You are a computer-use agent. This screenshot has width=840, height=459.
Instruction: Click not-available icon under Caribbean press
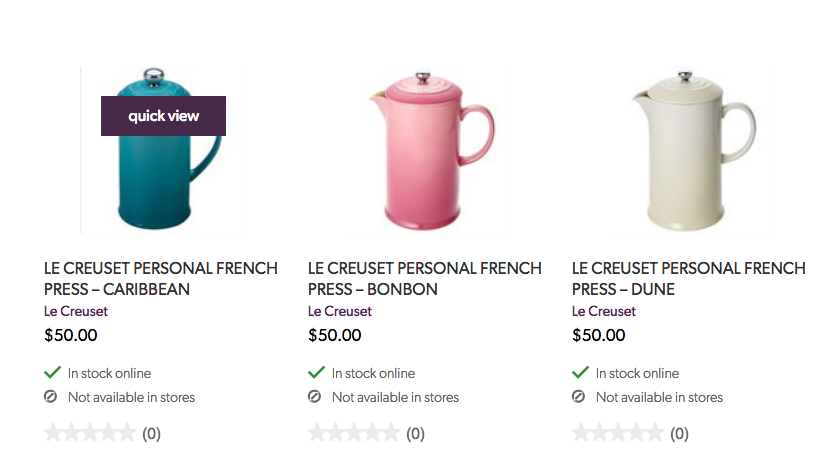pyautogui.click(x=52, y=397)
